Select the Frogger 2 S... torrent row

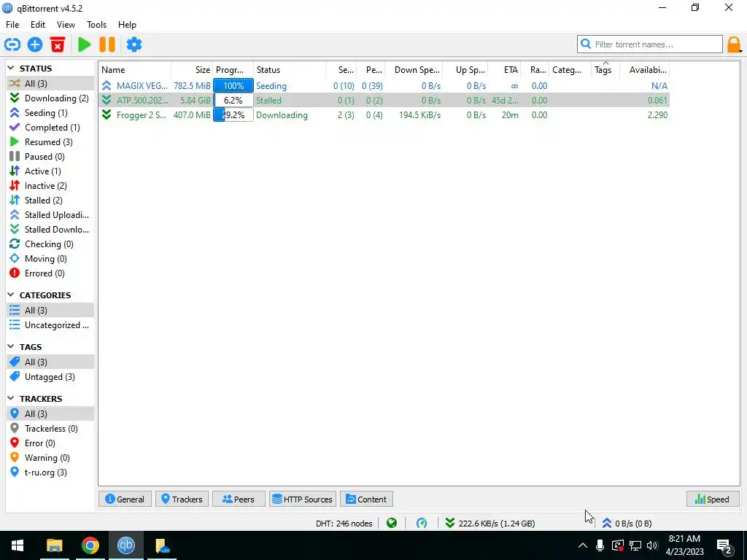pyautogui.click(x=384, y=115)
